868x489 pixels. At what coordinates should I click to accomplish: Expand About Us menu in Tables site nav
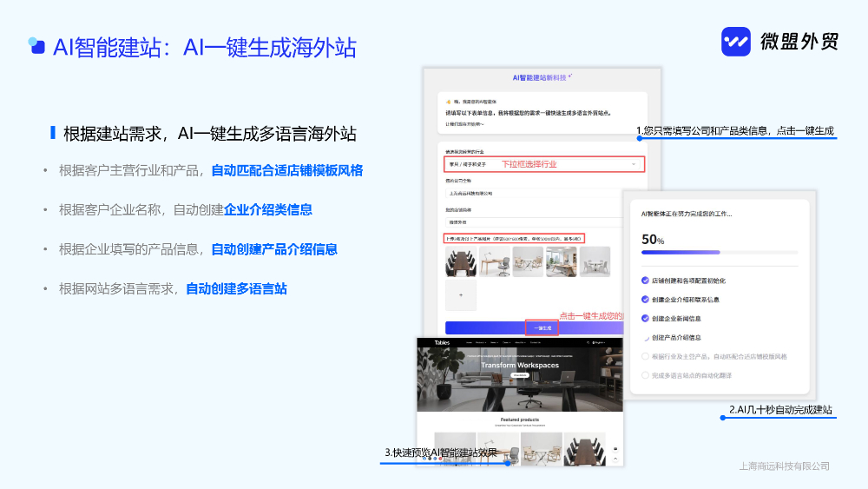pyautogui.click(x=520, y=343)
